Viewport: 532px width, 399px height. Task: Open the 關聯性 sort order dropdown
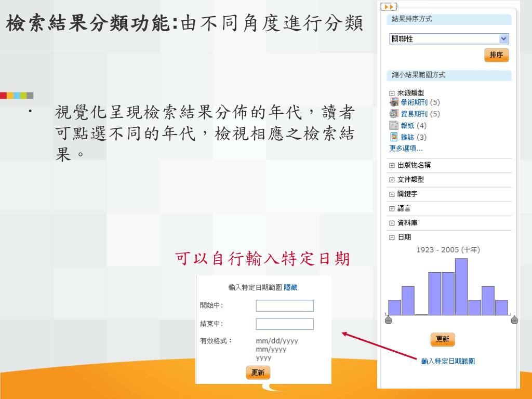point(449,38)
